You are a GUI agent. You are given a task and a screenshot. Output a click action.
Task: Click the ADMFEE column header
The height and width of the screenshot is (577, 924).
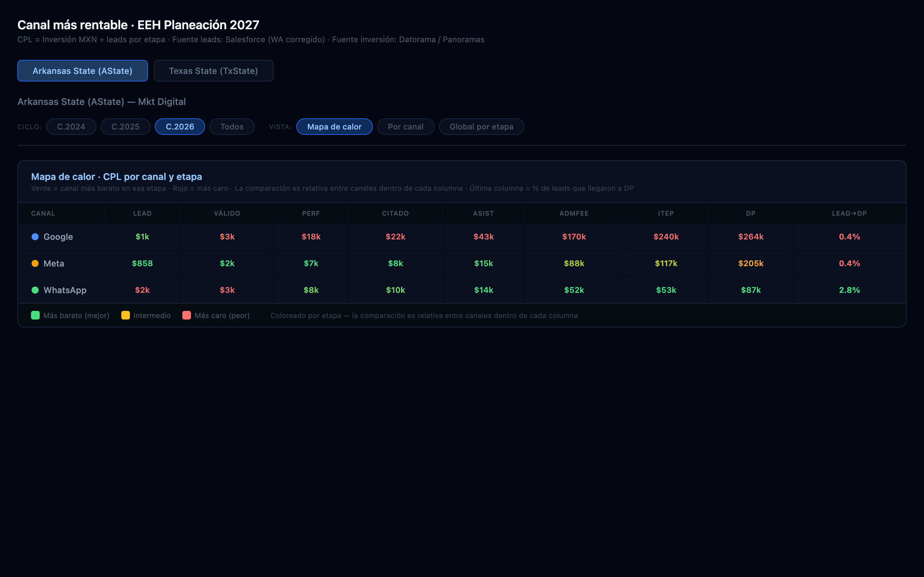pos(574,213)
